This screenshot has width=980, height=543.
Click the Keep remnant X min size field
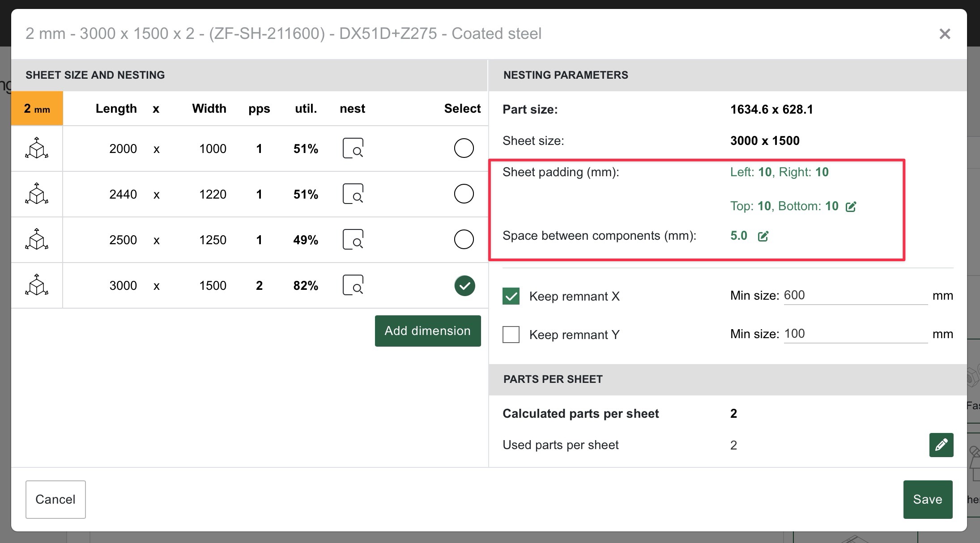tap(855, 295)
